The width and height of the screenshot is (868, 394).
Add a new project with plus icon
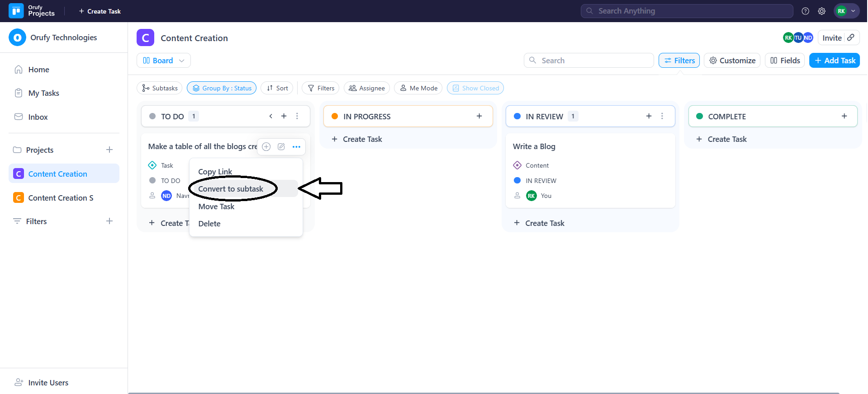click(109, 150)
